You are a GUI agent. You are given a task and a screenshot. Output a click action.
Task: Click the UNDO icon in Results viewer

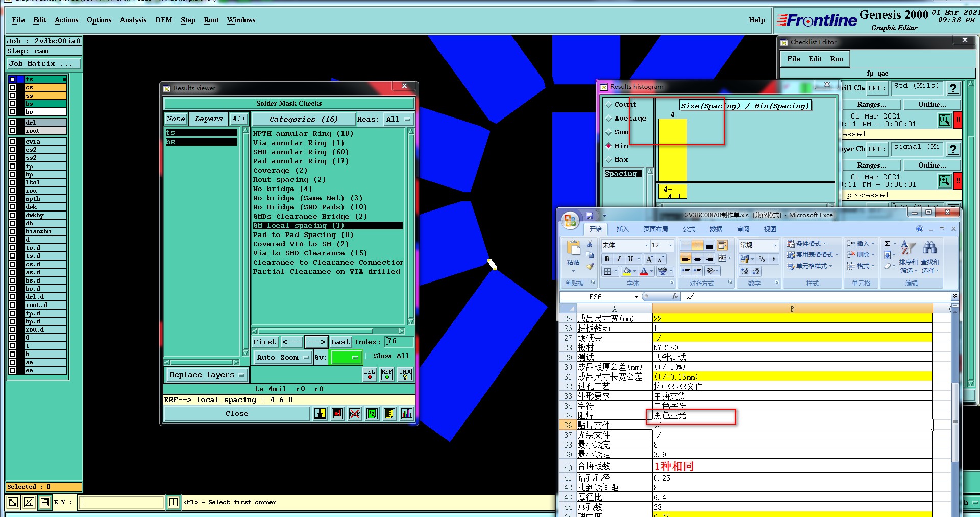click(405, 374)
